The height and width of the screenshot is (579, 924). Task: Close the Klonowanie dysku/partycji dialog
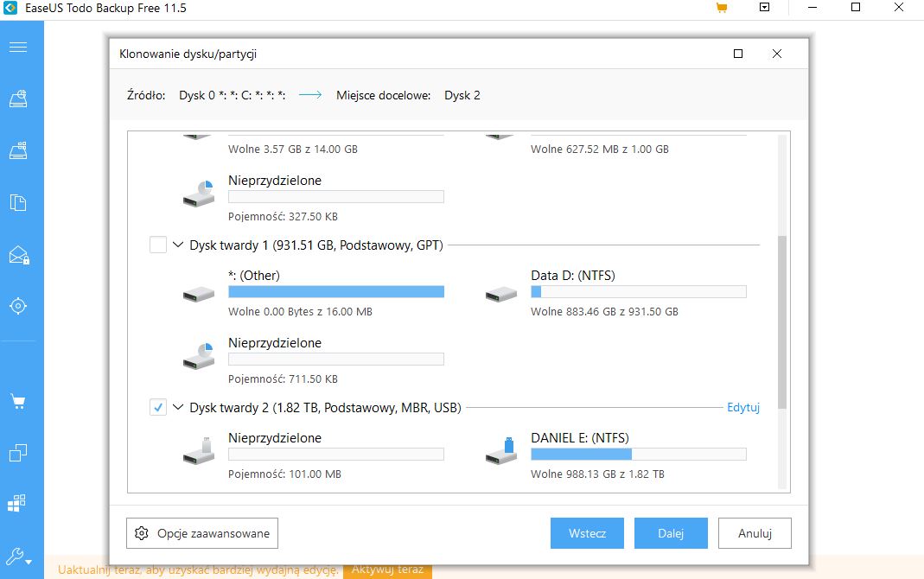tap(777, 54)
